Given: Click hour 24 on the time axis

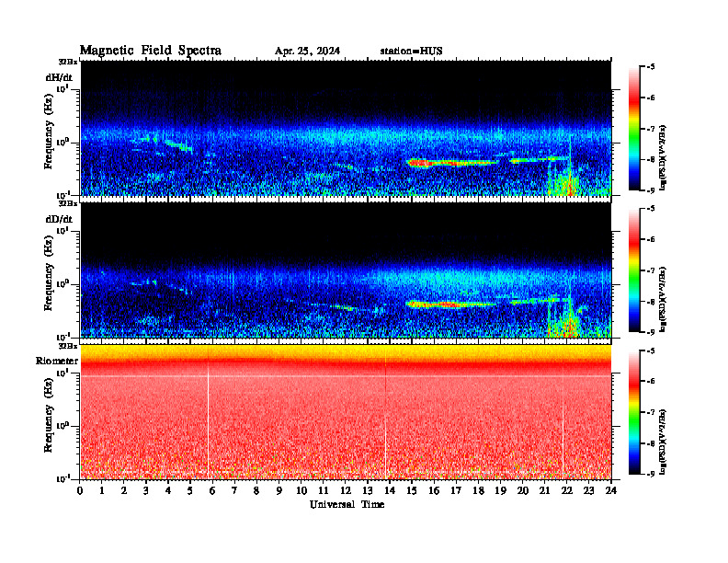Looking at the screenshot, I should tap(611, 491).
